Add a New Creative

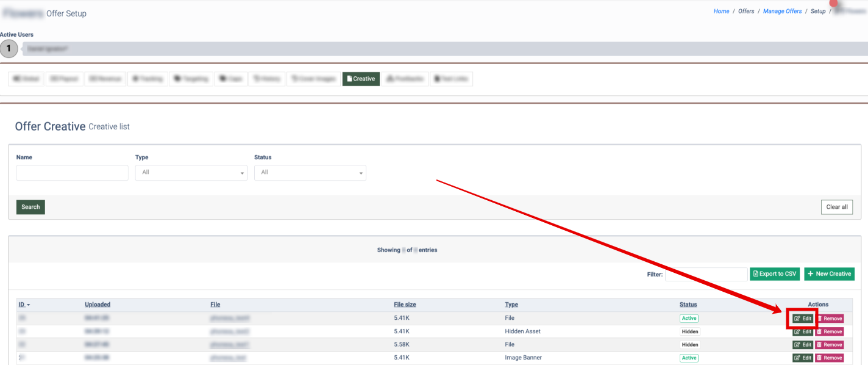pyautogui.click(x=829, y=274)
